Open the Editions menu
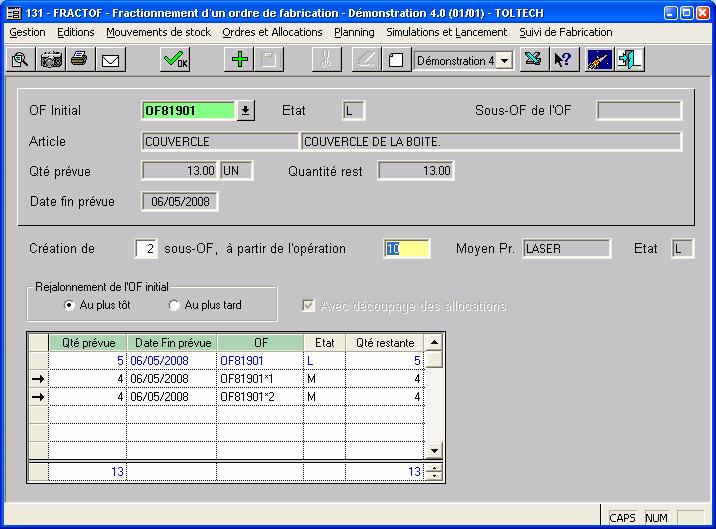 point(76,32)
